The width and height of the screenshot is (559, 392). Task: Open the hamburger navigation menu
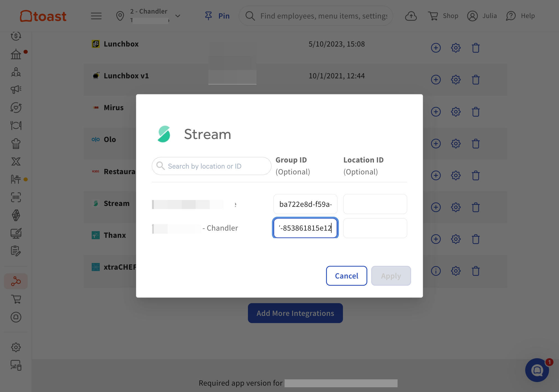[96, 16]
